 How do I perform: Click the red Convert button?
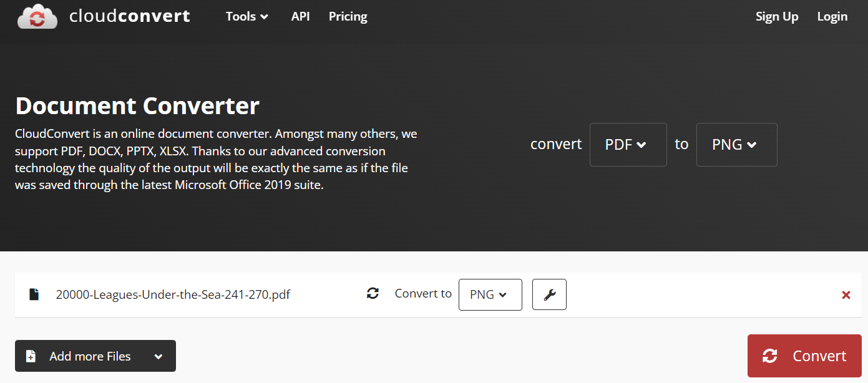pos(804,356)
